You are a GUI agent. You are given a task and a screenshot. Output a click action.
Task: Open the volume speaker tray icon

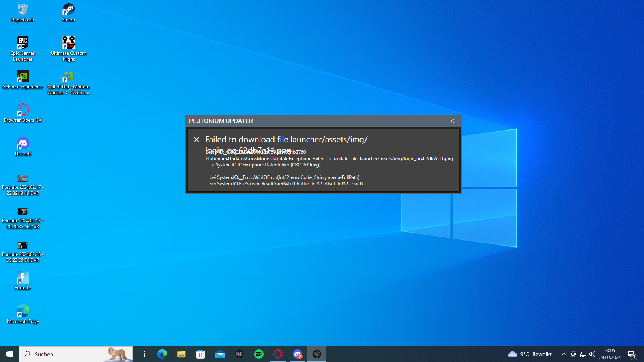coord(592,354)
